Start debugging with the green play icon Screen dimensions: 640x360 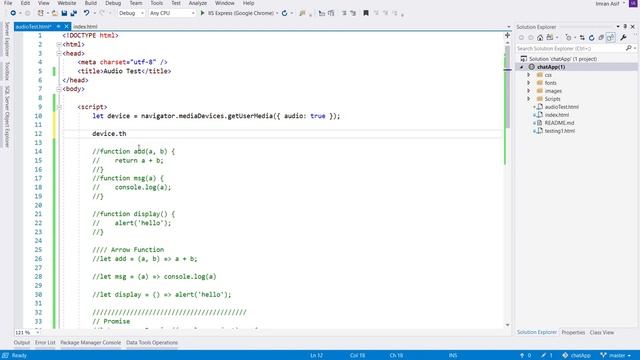[202, 13]
